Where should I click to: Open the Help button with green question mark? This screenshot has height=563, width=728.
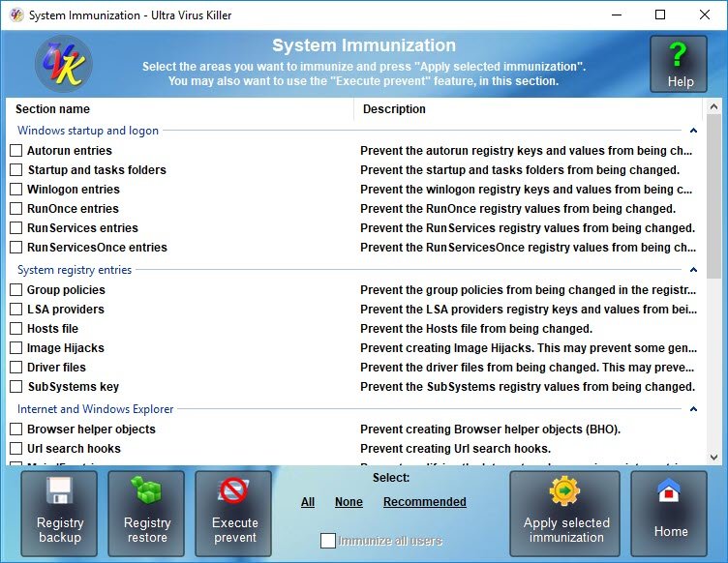[x=679, y=64]
